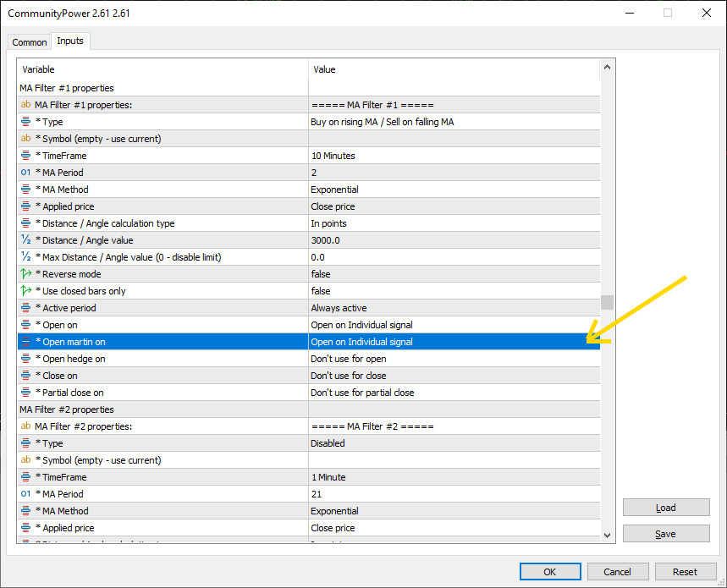The width and height of the screenshot is (727, 588).
Task: Load a settings file with Load button
Action: 666,508
